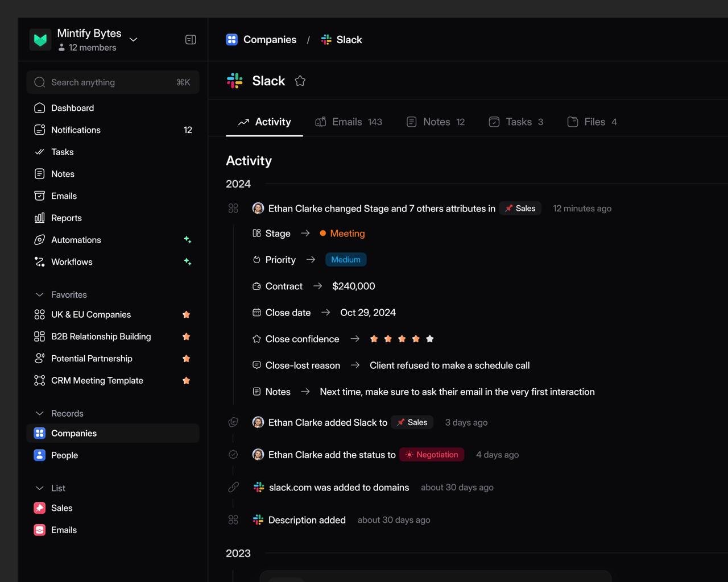Switch to the Files tab
The image size is (728, 582).
(x=592, y=122)
